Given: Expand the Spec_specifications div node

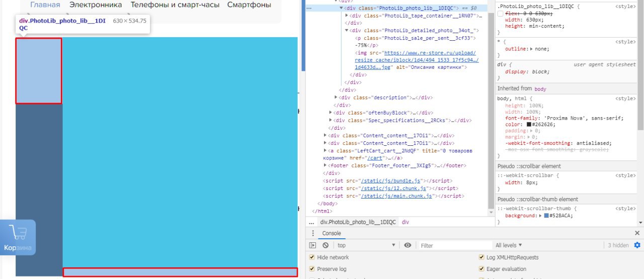Looking at the screenshot, I should [x=331, y=120].
